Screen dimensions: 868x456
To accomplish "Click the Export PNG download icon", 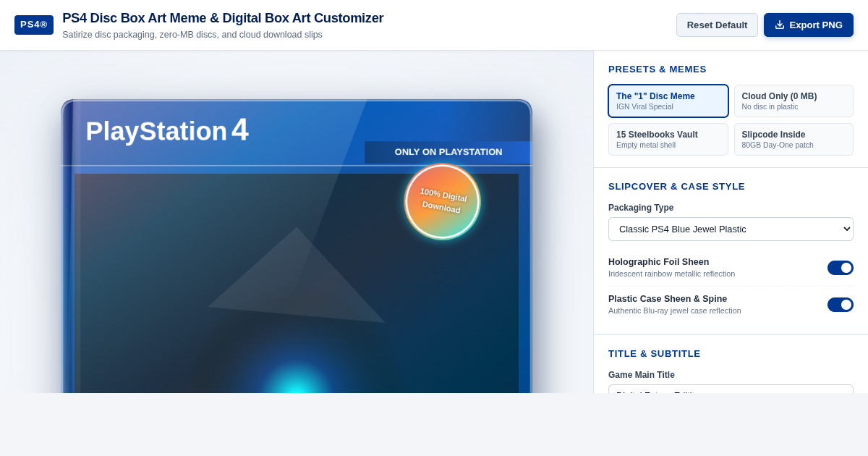I will point(779,25).
